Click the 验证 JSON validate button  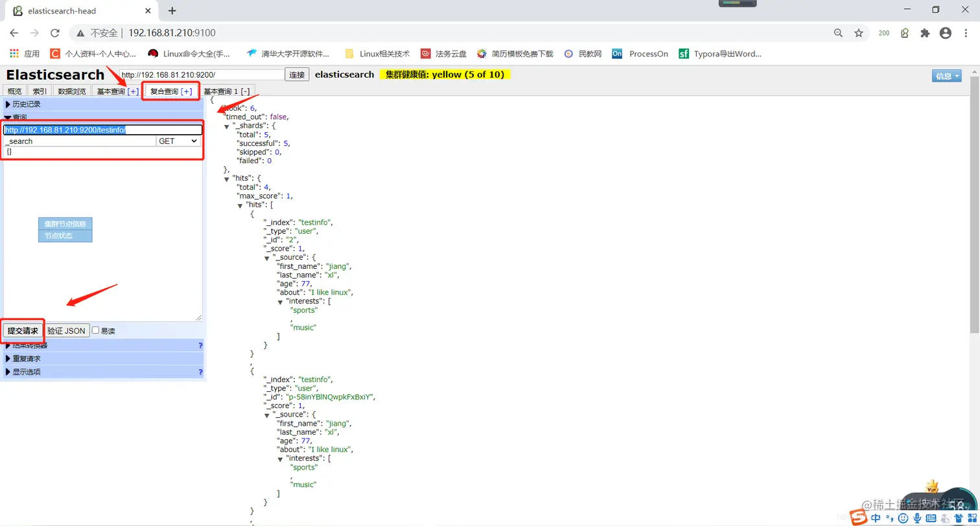click(x=66, y=331)
